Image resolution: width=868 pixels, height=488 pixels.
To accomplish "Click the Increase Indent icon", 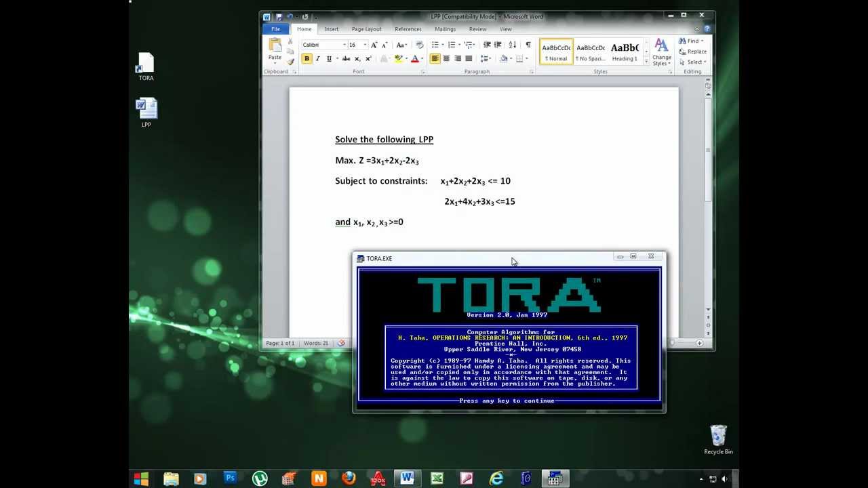I will point(498,45).
